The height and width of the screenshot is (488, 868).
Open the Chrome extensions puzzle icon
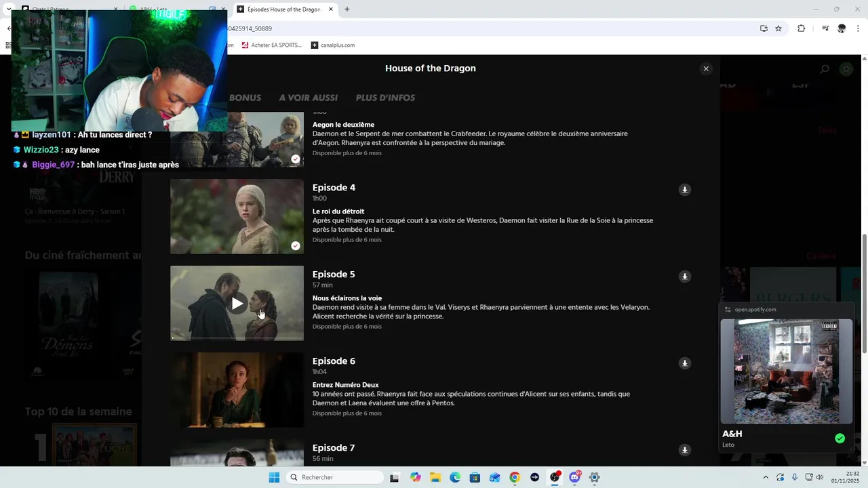802,28
